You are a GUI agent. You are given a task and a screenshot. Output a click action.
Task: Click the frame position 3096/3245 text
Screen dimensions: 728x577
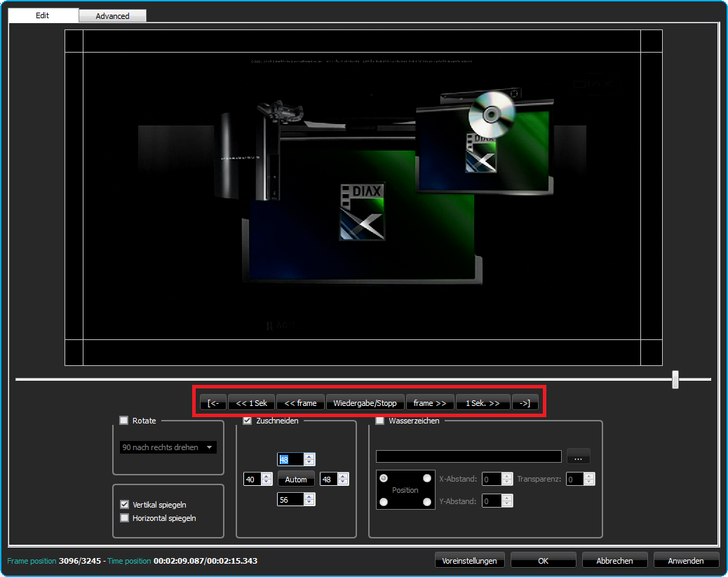(x=80, y=561)
